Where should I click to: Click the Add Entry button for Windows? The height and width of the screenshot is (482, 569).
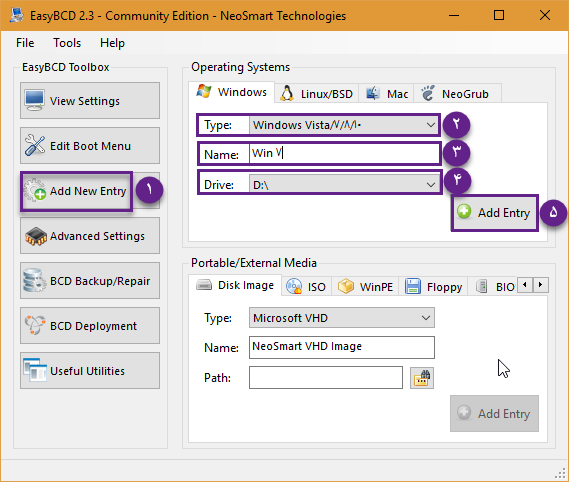coord(495,213)
